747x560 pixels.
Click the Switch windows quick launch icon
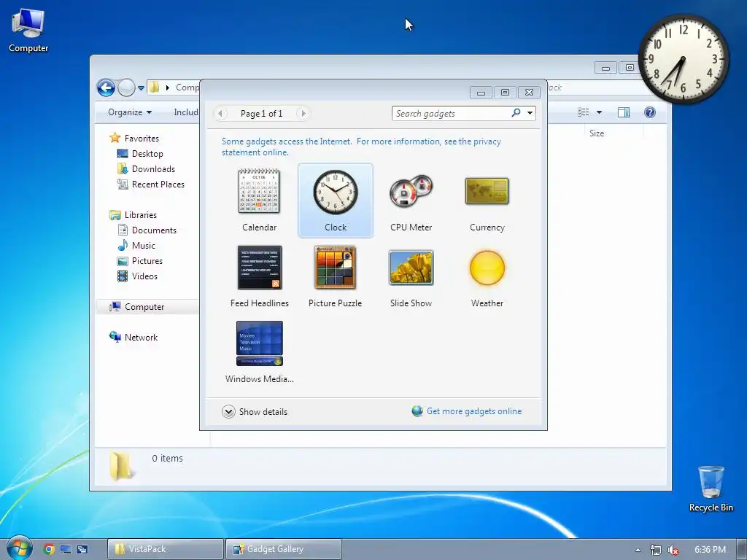(82, 550)
